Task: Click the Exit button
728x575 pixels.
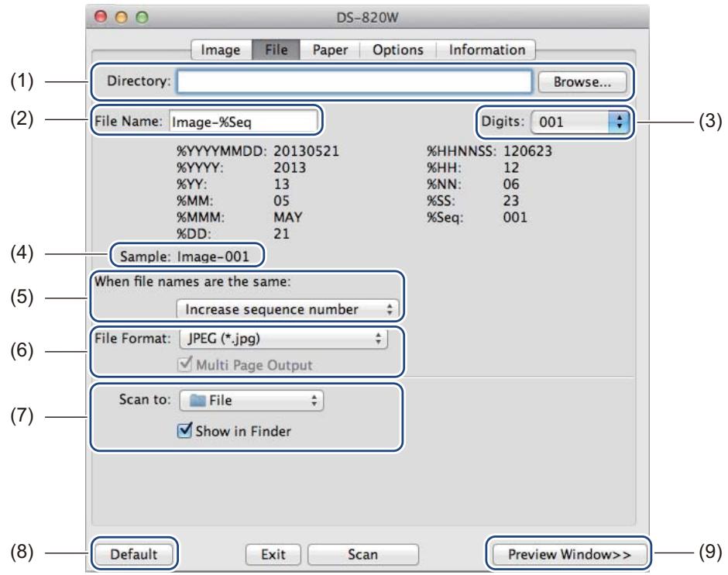Action: click(273, 555)
